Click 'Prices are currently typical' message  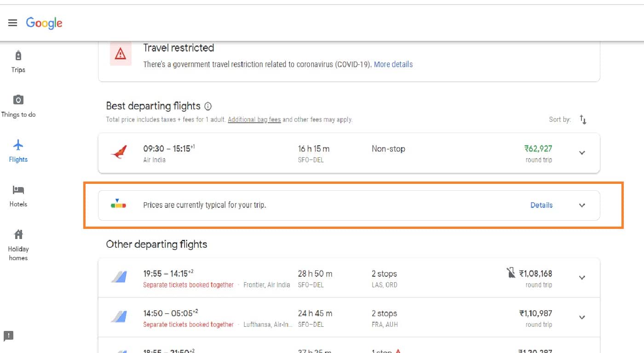click(x=205, y=205)
